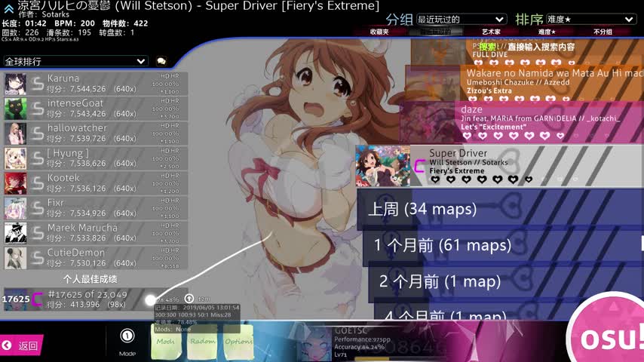
Task: Click CutieDemon's player avatar
Action: [x=16, y=258]
